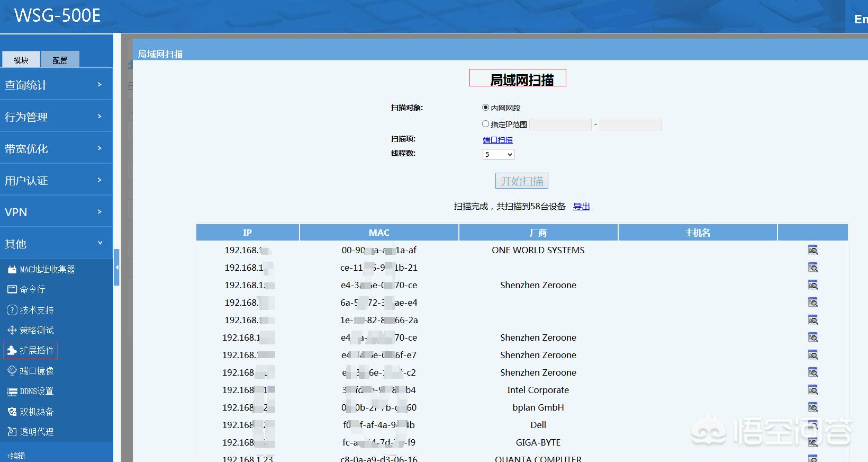Click the 扫描完成 scan result status text
This screenshot has height=462, width=868.
[x=510, y=207]
